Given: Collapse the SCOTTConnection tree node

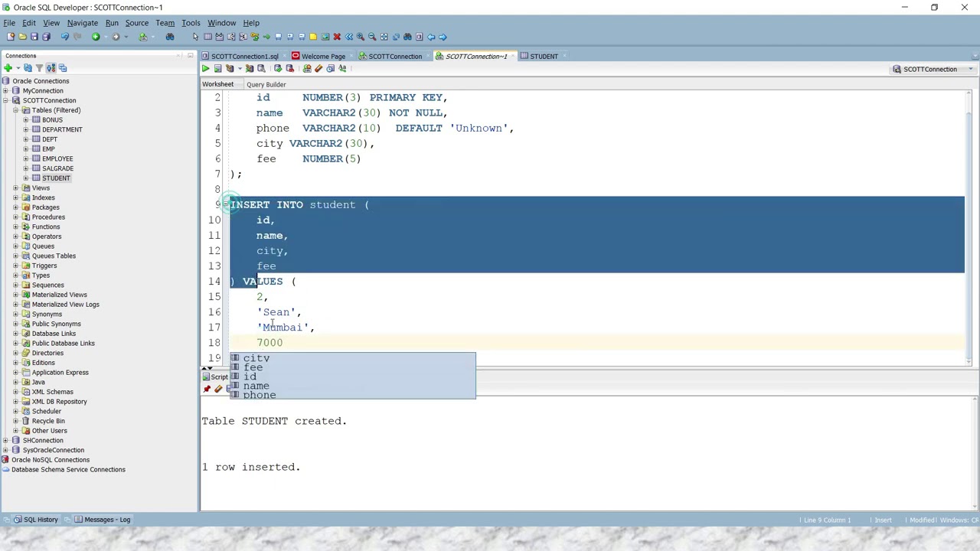Looking at the screenshot, I should click(5, 100).
